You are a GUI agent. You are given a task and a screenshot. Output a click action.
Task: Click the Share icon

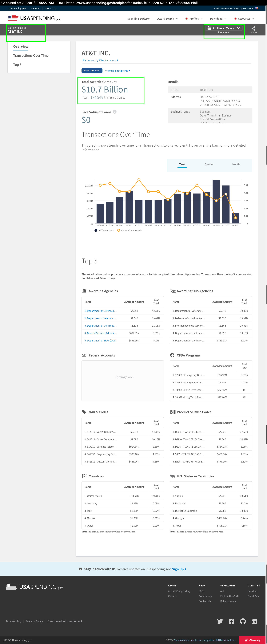[x=253, y=28]
